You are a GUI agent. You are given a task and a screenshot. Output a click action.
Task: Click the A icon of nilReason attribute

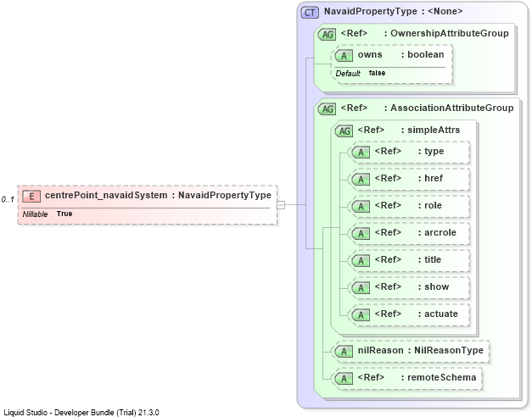(344, 352)
